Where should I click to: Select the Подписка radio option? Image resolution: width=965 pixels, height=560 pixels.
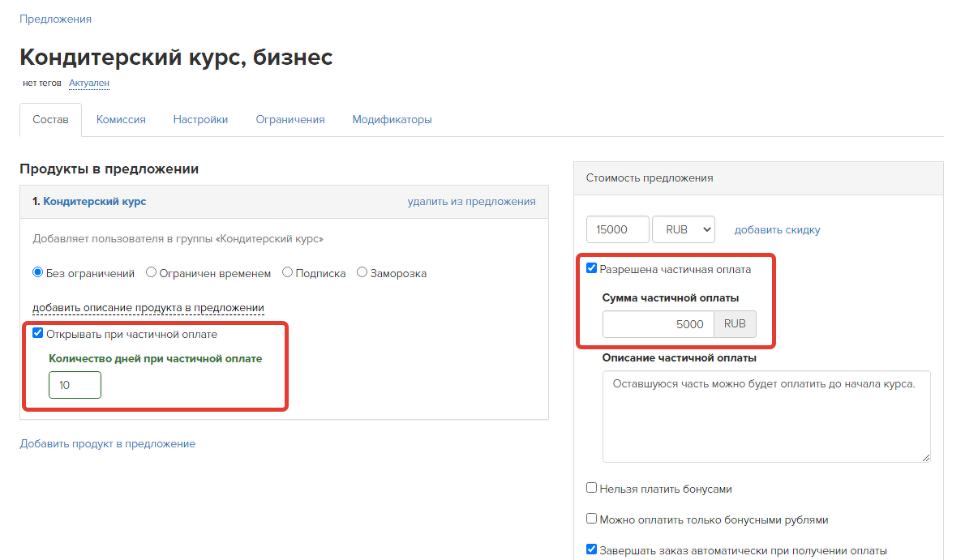click(287, 273)
